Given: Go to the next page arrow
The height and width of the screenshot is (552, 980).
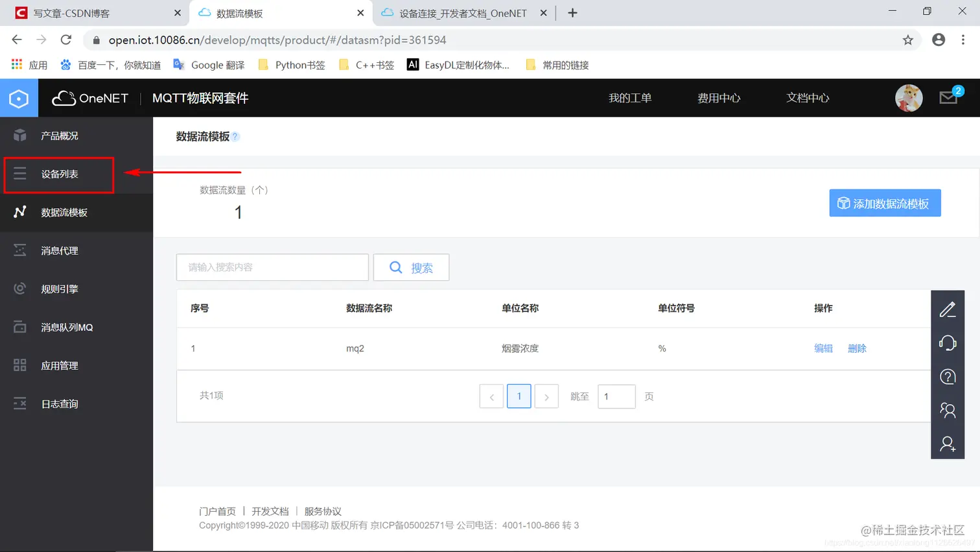Looking at the screenshot, I should click(546, 396).
